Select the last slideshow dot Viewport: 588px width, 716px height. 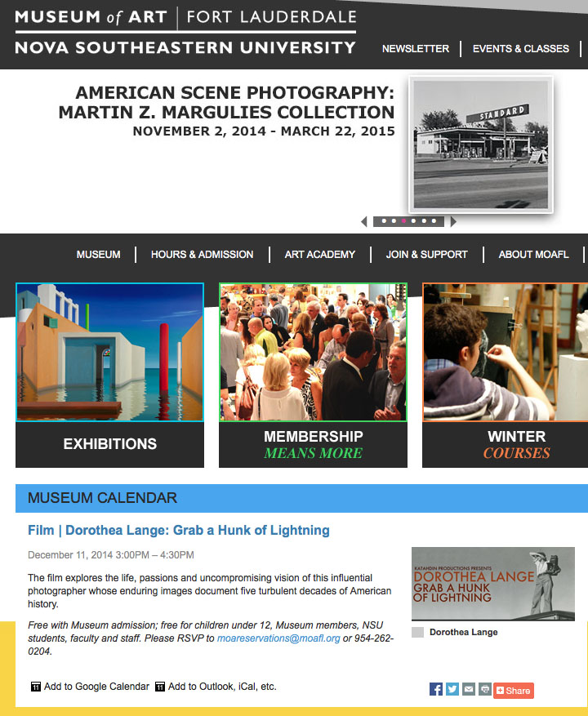tap(434, 221)
